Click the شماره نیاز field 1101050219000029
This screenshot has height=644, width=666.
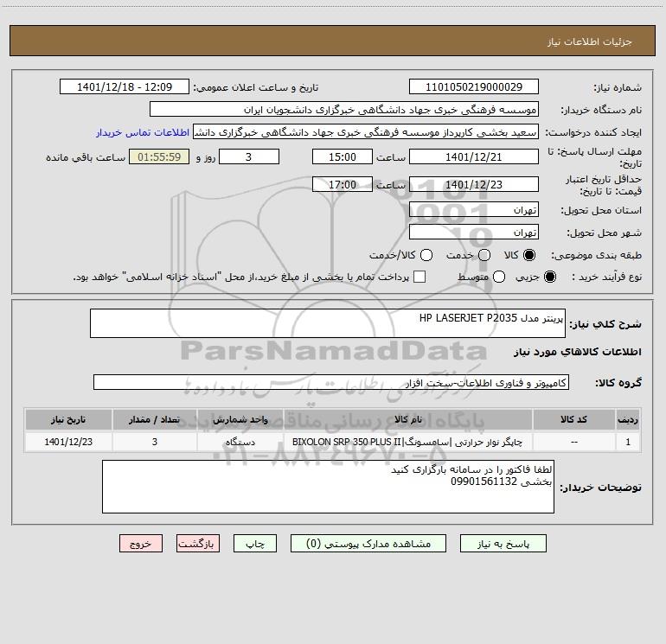474,87
